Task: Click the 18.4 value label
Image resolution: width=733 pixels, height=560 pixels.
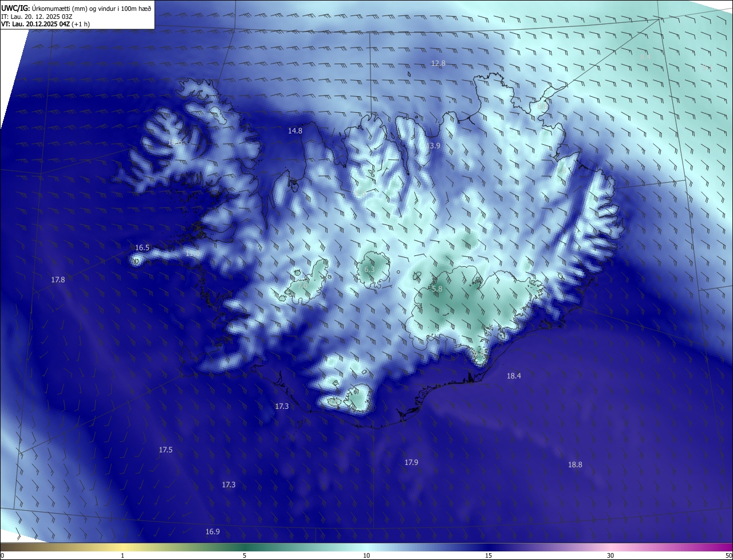Action: [x=514, y=376]
